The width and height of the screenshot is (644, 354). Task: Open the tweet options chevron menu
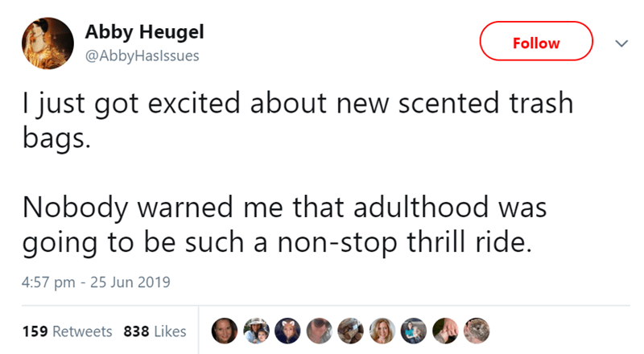(x=618, y=43)
